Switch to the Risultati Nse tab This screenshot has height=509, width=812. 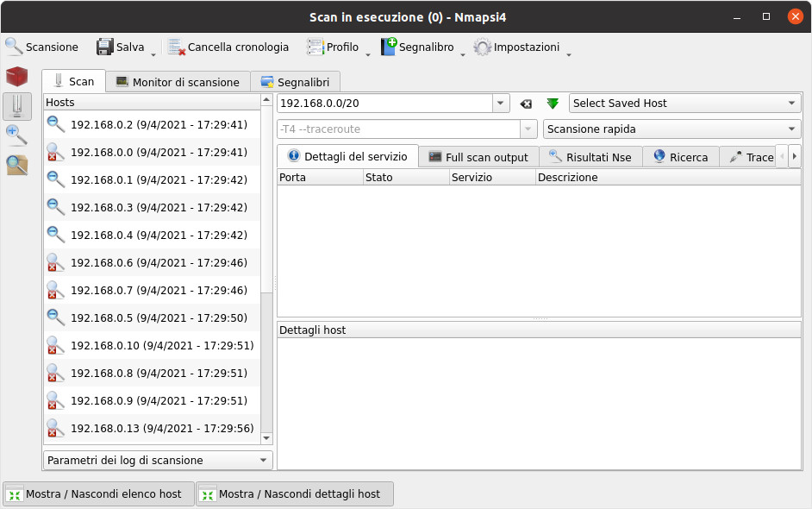point(590,157)
